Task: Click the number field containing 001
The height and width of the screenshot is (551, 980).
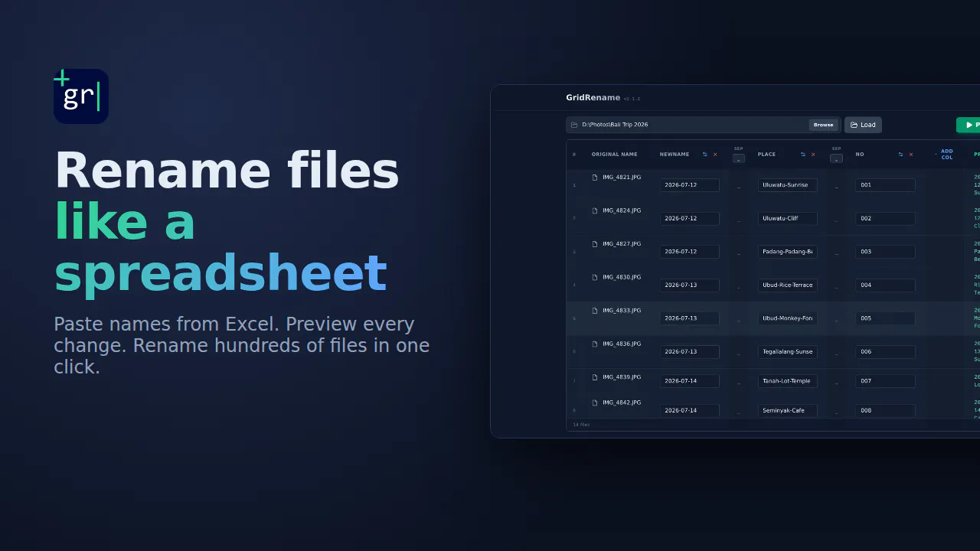Action: tap(886, 185)
